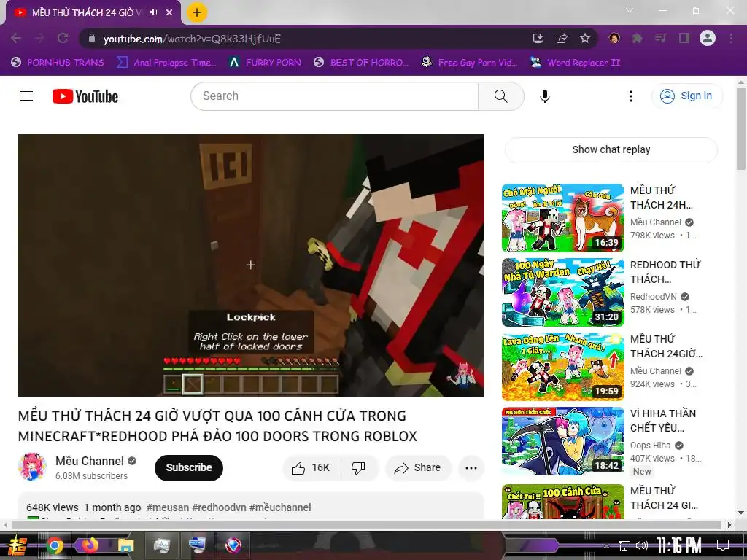Screen dimensions: 747x560
Task: Dislike the video
Action: point(359,467)
